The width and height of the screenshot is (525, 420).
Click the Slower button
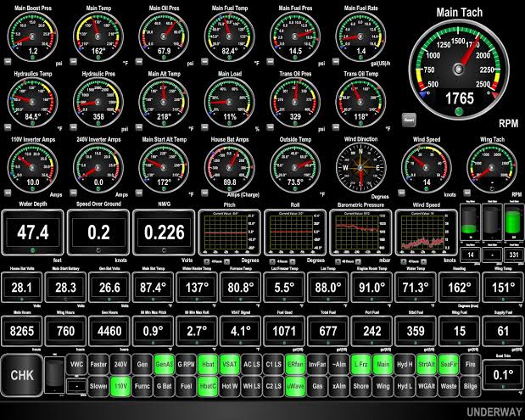point(98,386)
